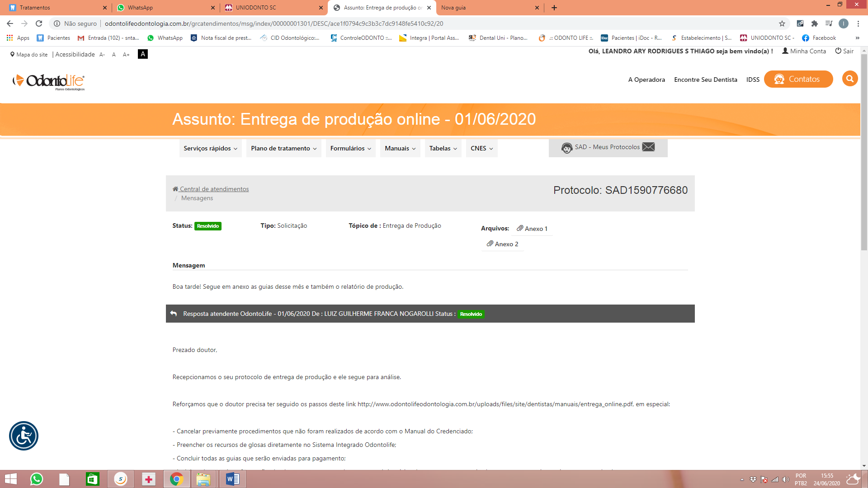
Task: Expand the Plano de tratamento menu
Action: [283, 148]
